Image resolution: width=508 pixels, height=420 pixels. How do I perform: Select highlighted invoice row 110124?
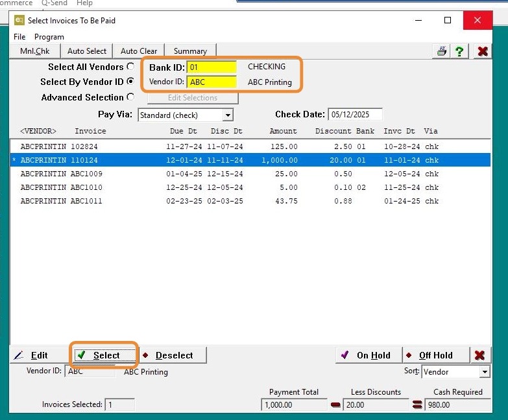pyautogui.click(x=250, y=160)
